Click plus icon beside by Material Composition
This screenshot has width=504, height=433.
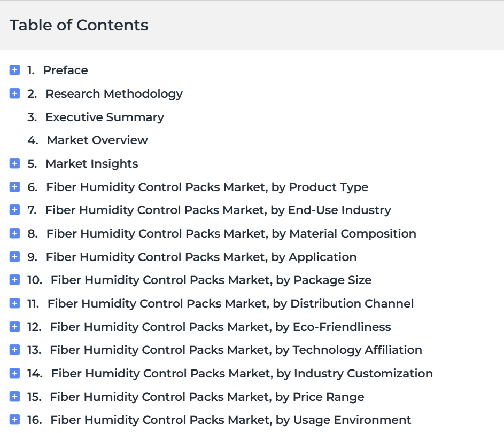pyautogui.click(x=14, y=233)
